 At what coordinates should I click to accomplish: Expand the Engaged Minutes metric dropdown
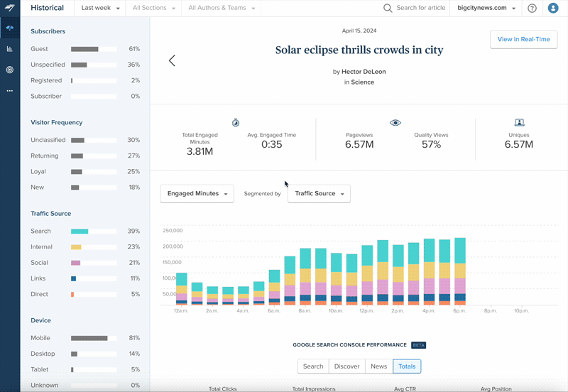(197, 194)
